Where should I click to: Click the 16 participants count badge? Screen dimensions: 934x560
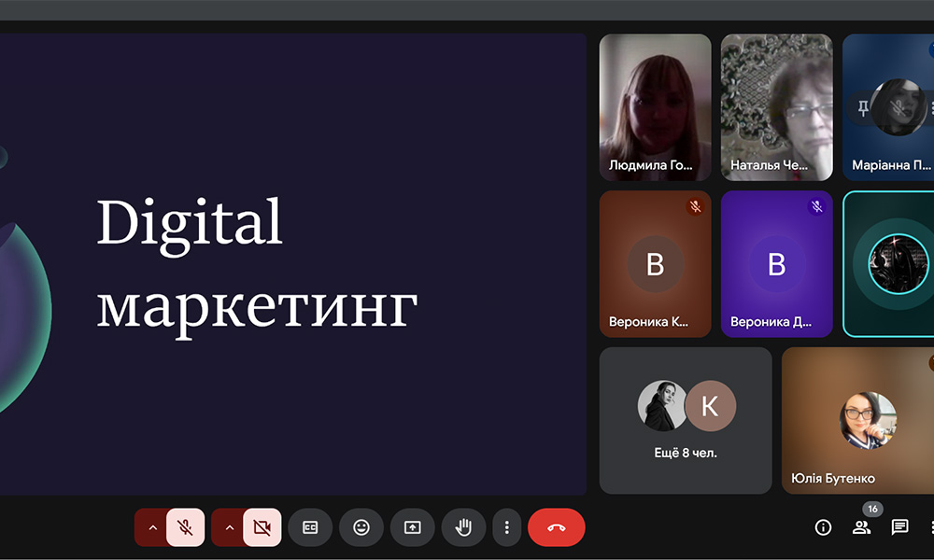click(x=872, y=509)
